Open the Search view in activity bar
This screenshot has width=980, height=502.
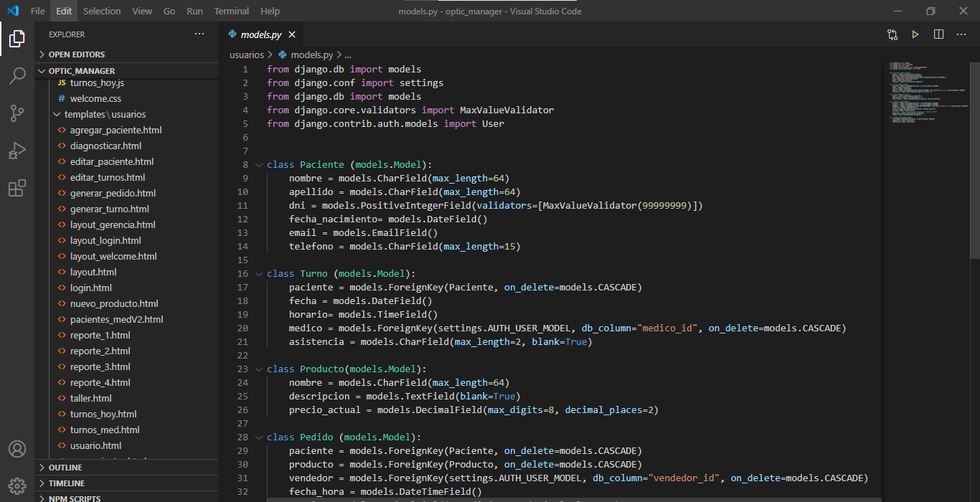point(17,76)
